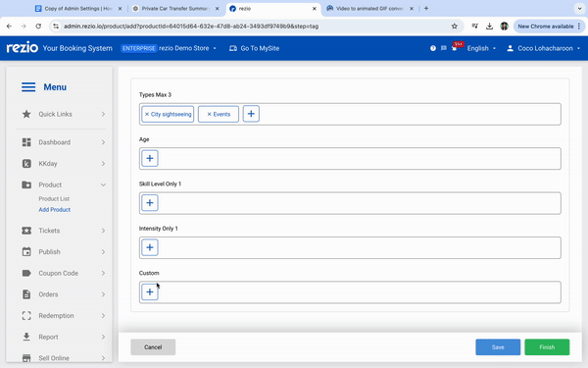Add a new Types tag with plus
Image resolution: width=588 pixels, height=368 pixels.
pos(251,114)
